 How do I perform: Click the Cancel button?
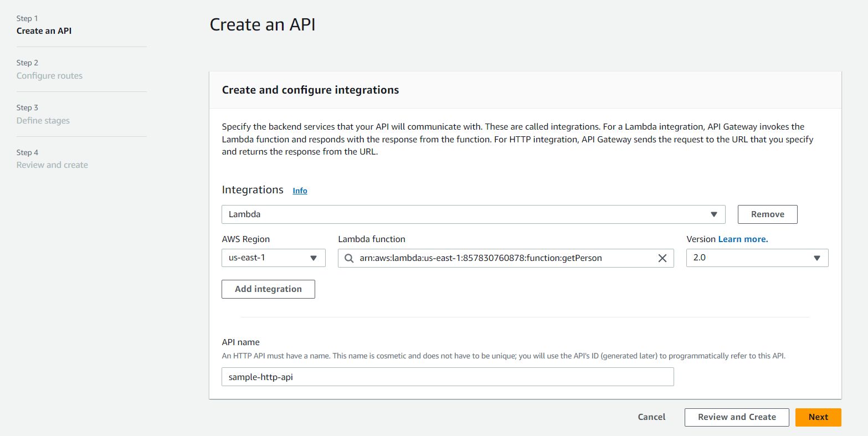651,417
